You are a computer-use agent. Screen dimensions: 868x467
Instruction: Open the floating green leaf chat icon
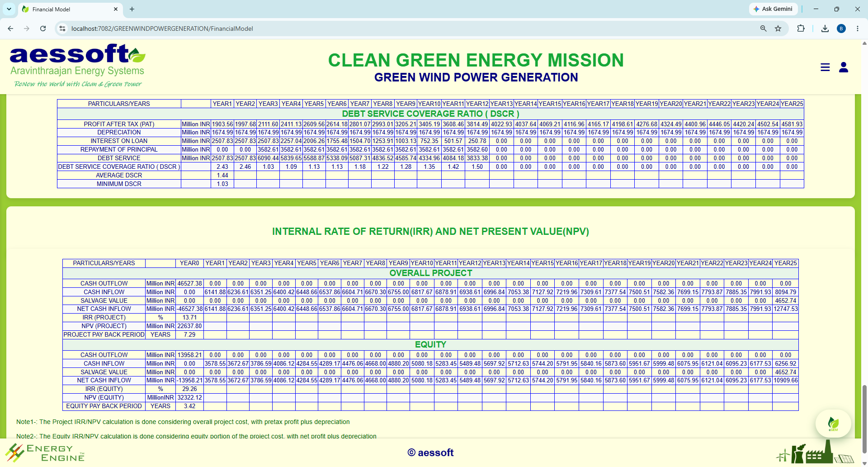tap(833, 424)
